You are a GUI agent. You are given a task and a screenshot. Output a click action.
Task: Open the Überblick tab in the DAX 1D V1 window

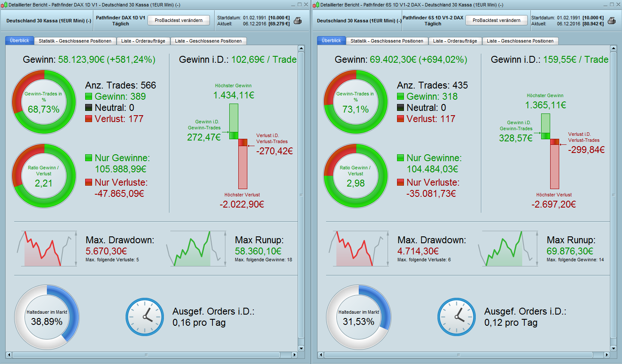[19, 40]
